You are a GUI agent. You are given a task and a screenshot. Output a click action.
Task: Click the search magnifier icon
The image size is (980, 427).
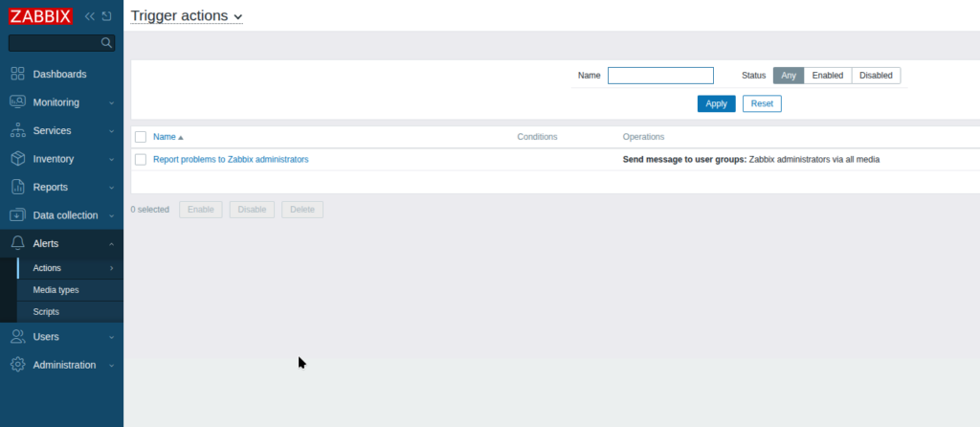[x=106, y=43]
